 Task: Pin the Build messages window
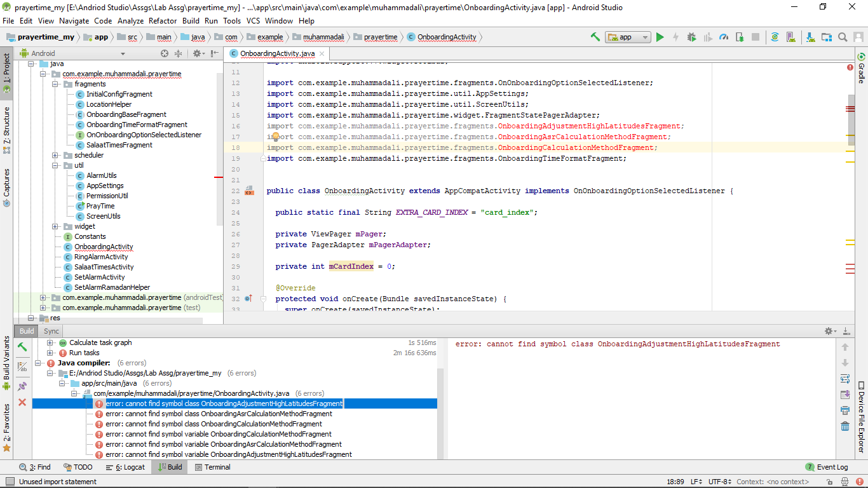(23, 386)
